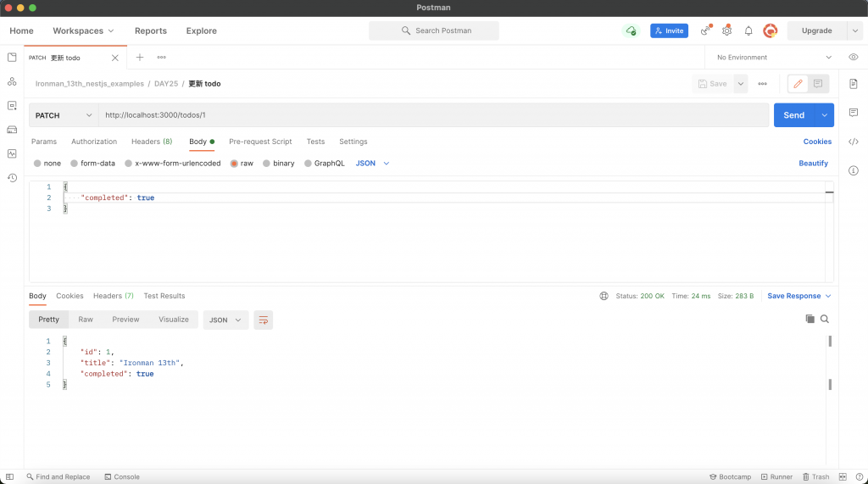Select the GraphQL body type

point(308,164)
